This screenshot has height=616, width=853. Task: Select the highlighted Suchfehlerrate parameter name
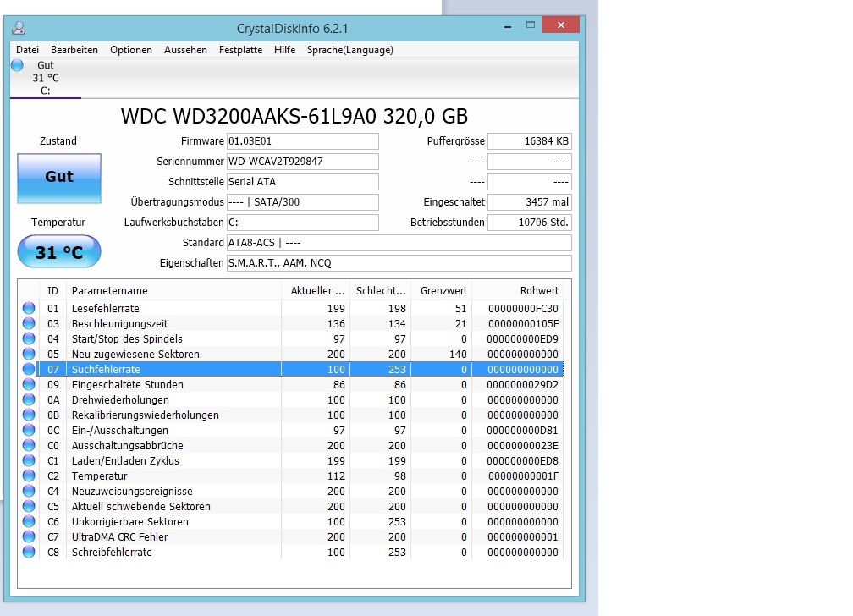[106, 370]
